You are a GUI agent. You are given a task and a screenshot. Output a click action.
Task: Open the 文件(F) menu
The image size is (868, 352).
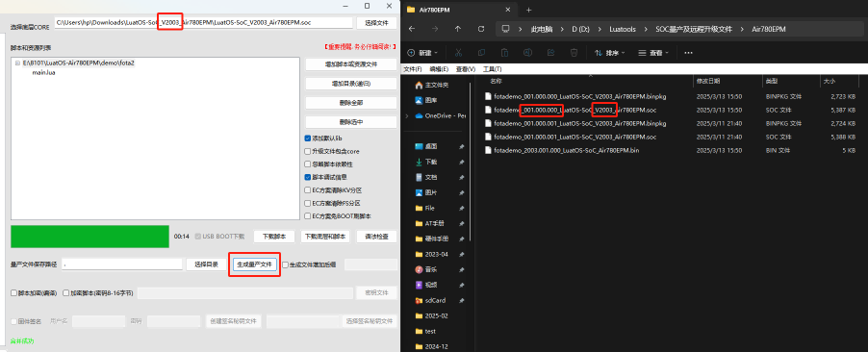(413, 69)
